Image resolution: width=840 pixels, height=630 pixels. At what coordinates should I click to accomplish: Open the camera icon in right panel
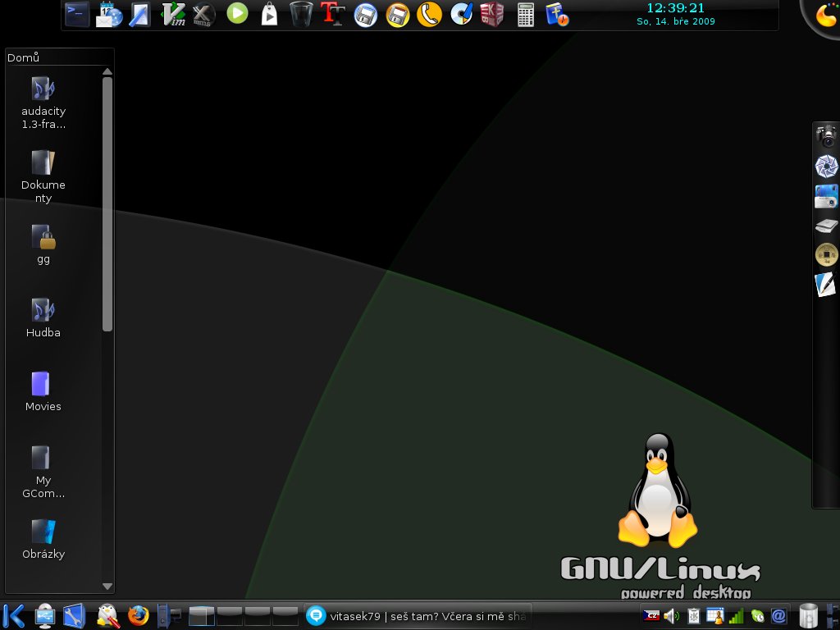click(x=826, y=136)
